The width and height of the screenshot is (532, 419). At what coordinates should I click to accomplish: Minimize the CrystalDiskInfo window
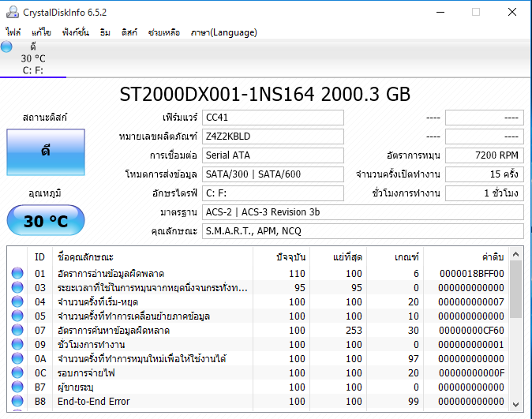click(440, 12)
